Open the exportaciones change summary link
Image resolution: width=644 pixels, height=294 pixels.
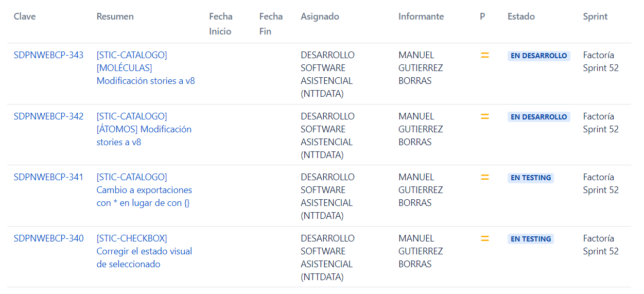coord(144,190)
